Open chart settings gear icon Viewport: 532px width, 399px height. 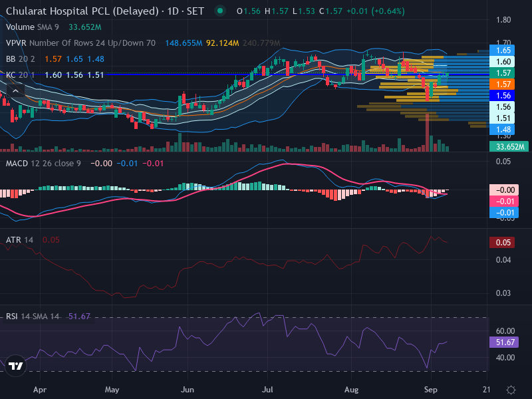coord(511,390)
